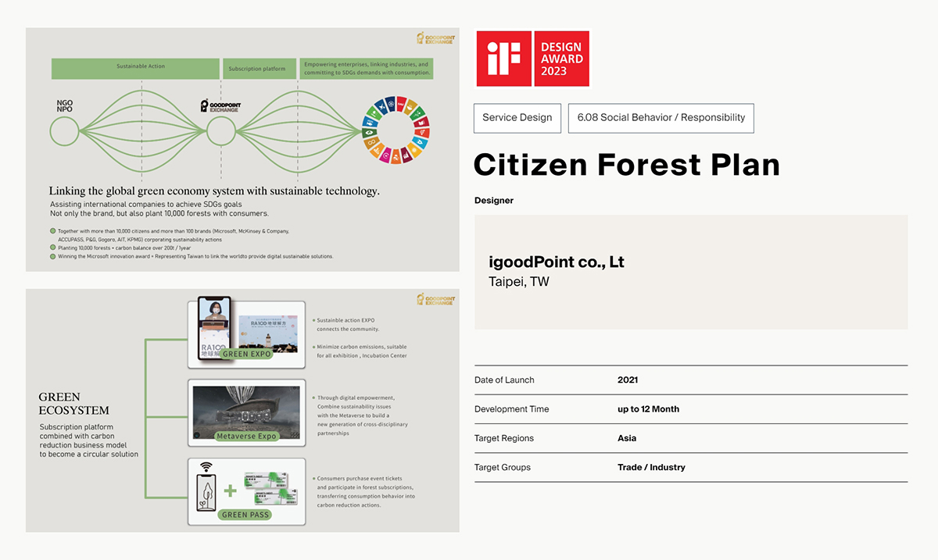The width and height of the screenshot is (938, 560).
Task: Click the Sustainable Action green bar
Action: click(x=135, y=68)
